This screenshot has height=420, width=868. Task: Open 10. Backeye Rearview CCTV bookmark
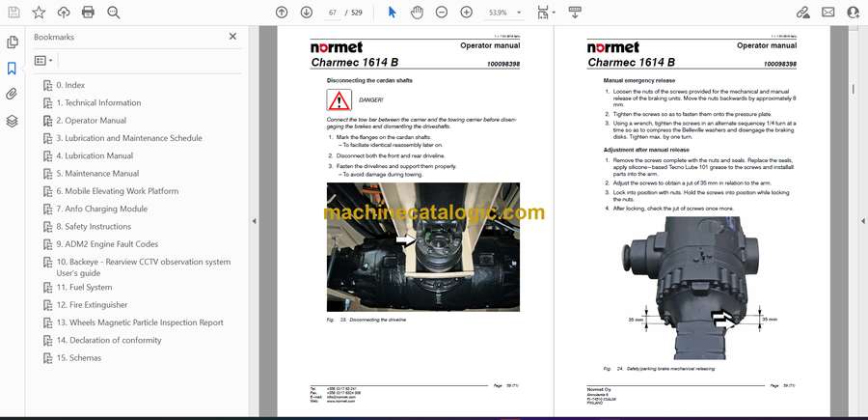pyautogui.click(x=144, y=267)
